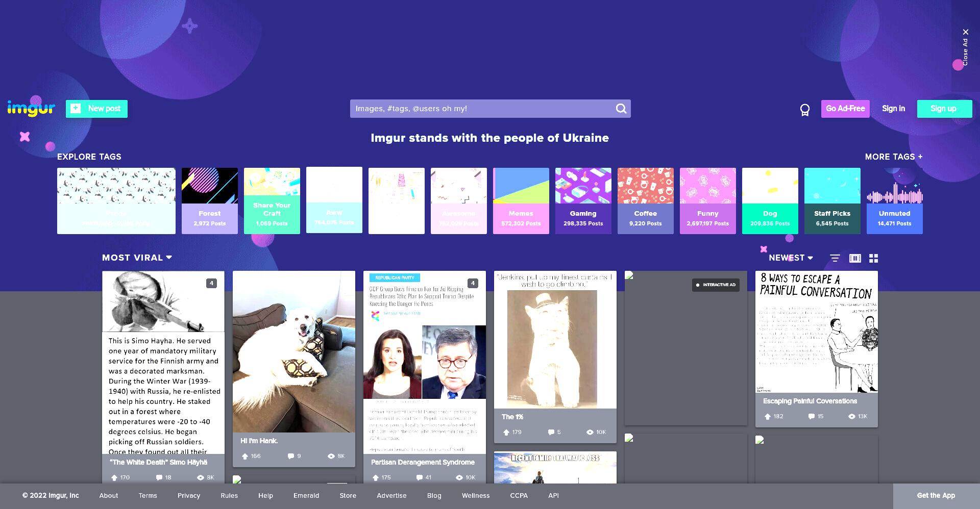This screenshot has height=509, width=980.
Task: Click comments icon on 'Escaping Painful Conversations'
Action: click(x=812, y=416)
